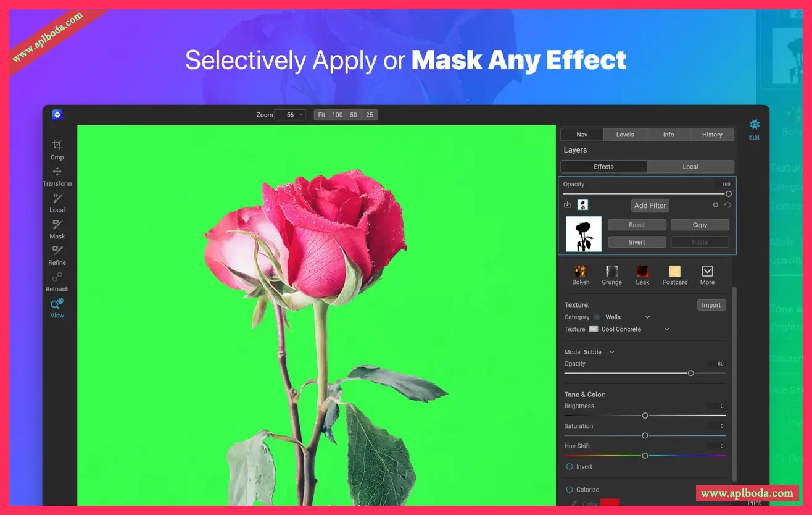This screenshot has width=812, height=515.
Task: Open the History tab
Action: coord(711,135)
